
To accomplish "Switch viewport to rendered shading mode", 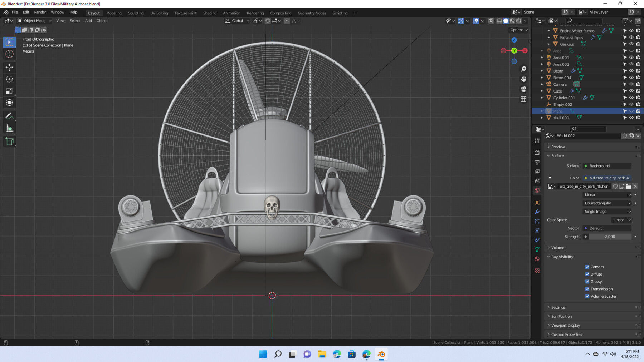I will click(519, 21).
